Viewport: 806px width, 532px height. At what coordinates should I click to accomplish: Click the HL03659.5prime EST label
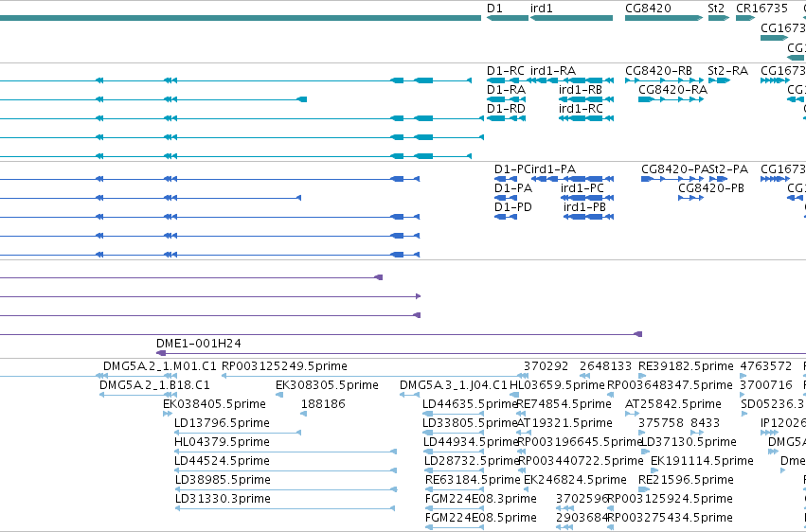pyautogui.click(x=557, y=385)
